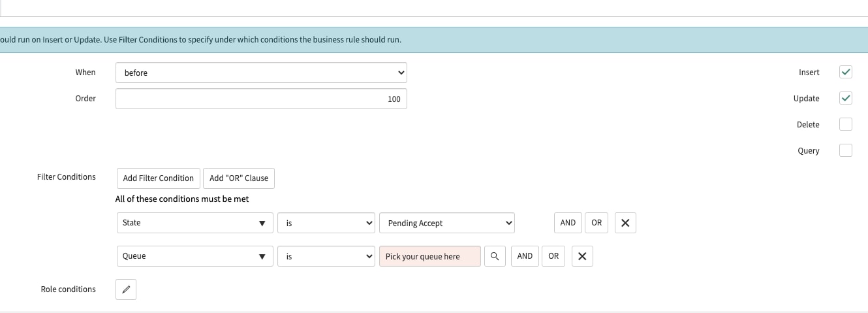Image resolution: width=868 pixels, height=313 pixels.
Task: Click the Query label text
Action: [809, 151]
